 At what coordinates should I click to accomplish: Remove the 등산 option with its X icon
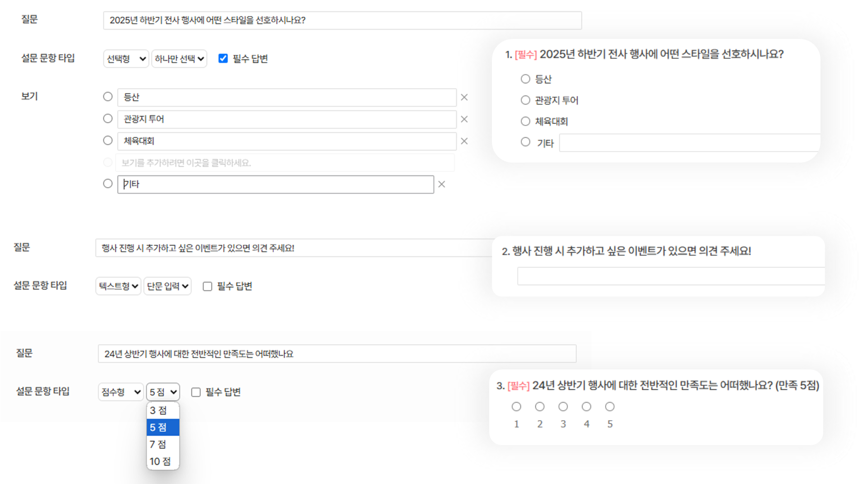464,97
